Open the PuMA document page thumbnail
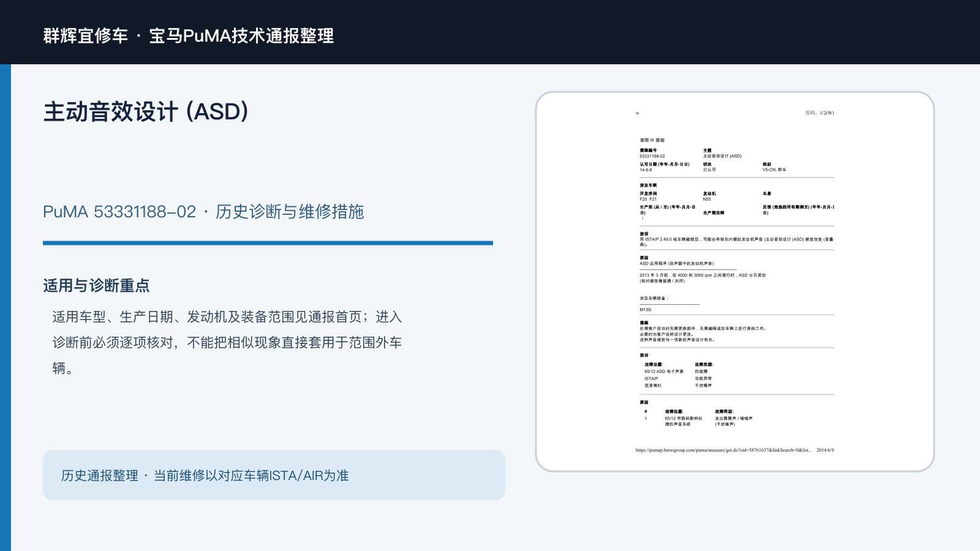This screenshot has width=980, height=551. [x=735, y=282]
